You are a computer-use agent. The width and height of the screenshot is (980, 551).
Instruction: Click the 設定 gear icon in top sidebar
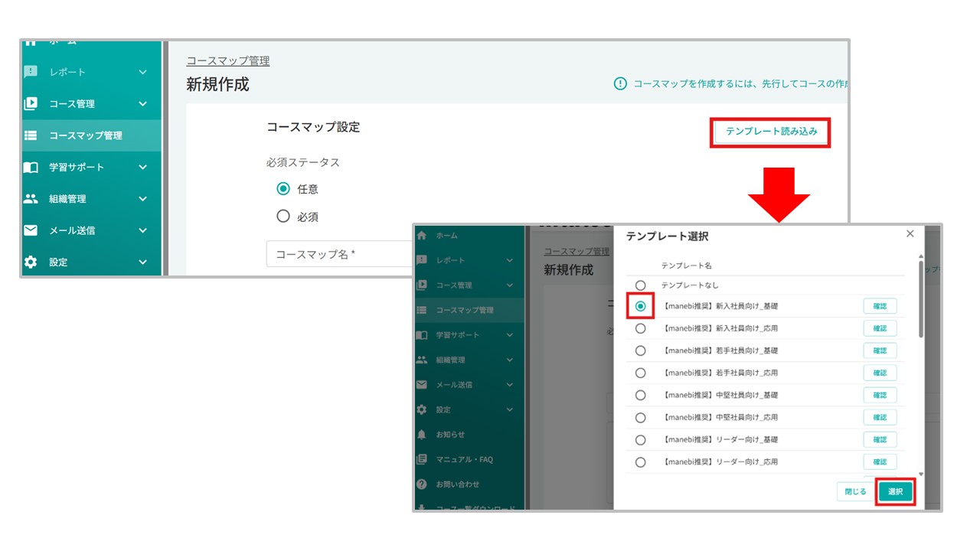(31, 262)
